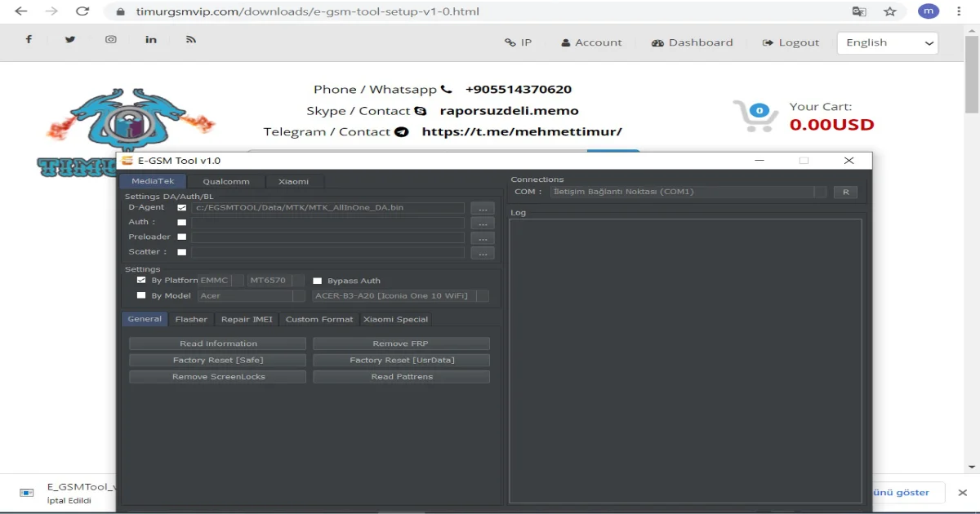Toggle the D-Agent checkbox
980x514 pixels.
point(182,208)
